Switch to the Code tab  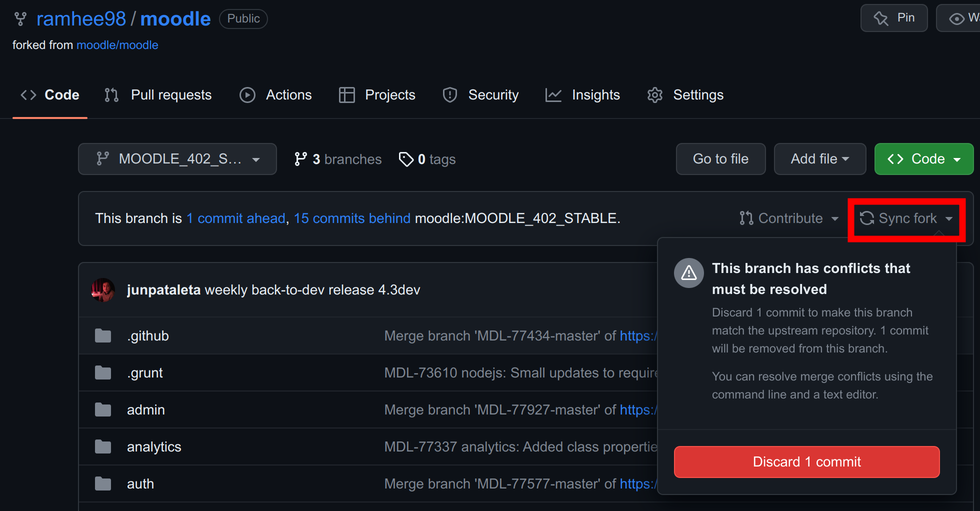(x=49, y=95)
